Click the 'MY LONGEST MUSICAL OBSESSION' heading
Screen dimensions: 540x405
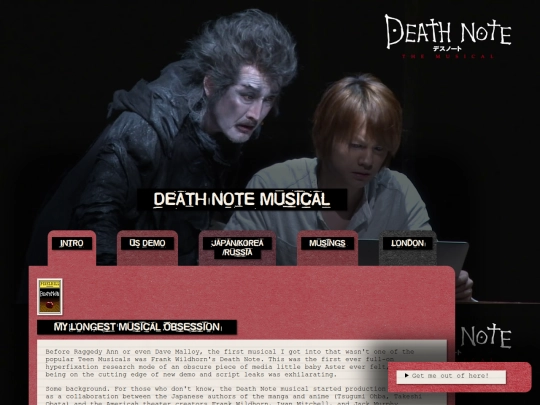point(137,327)
